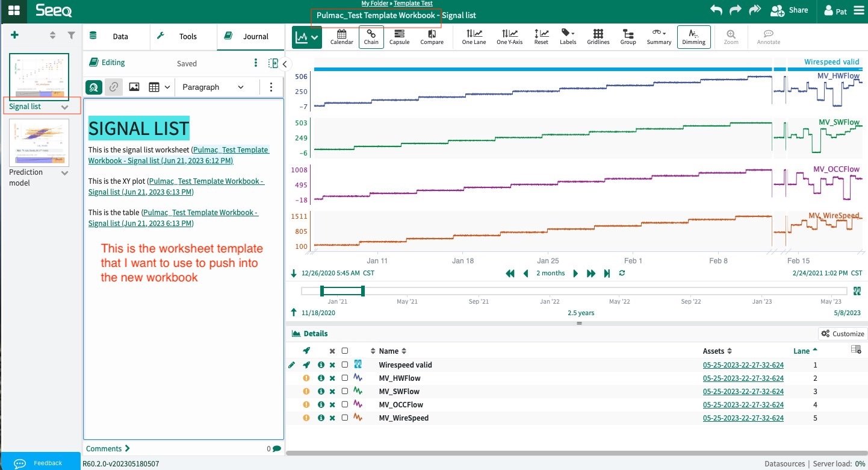
Task: Switch to the Data tab
Action: click(116, 36)
